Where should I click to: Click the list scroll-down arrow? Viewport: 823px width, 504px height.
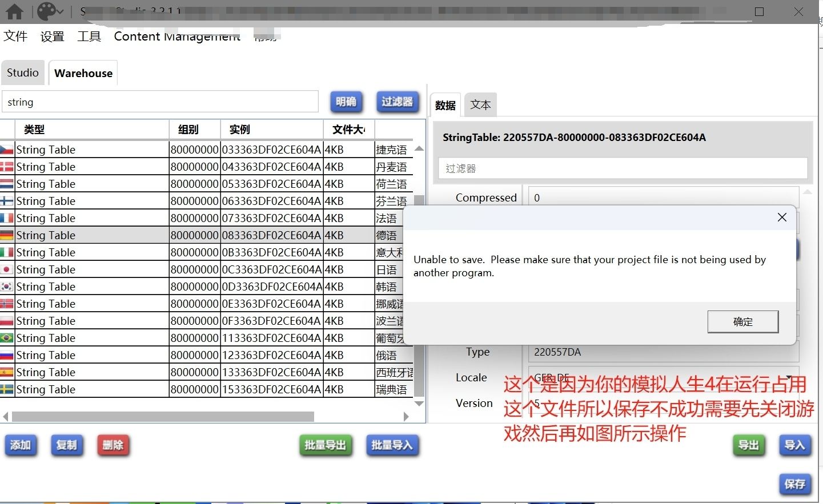point(419,404)
